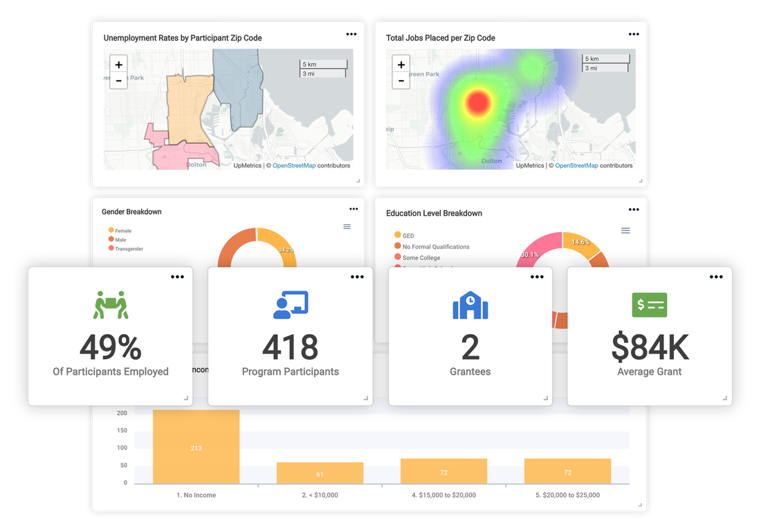Open the hamburger menu on Education Level chart
The image size is (761, 532).
tap(625, 230)
